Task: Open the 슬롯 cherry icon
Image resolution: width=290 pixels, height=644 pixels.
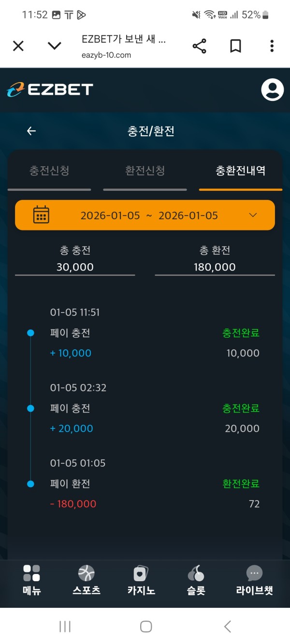Action: [196, 573]
